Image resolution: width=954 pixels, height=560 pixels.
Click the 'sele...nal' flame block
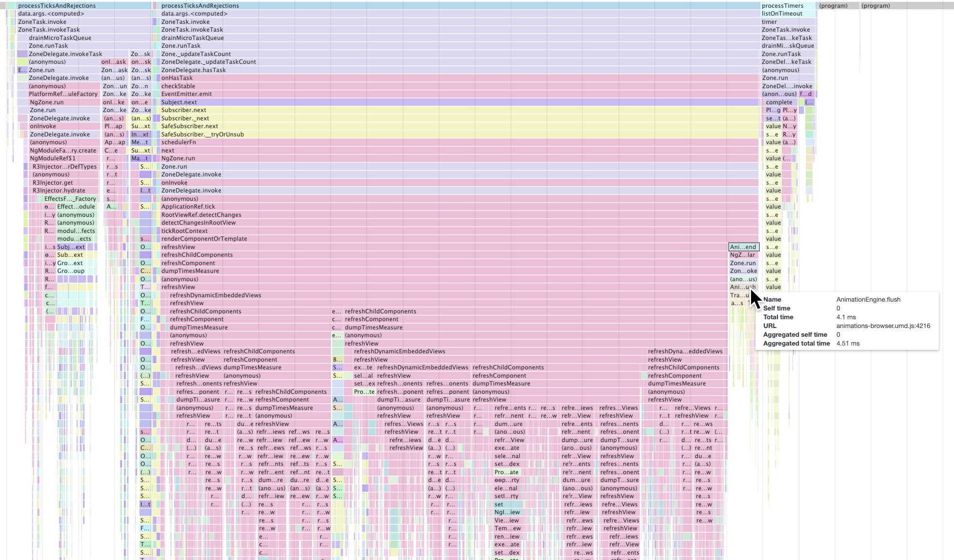[507, 456]
